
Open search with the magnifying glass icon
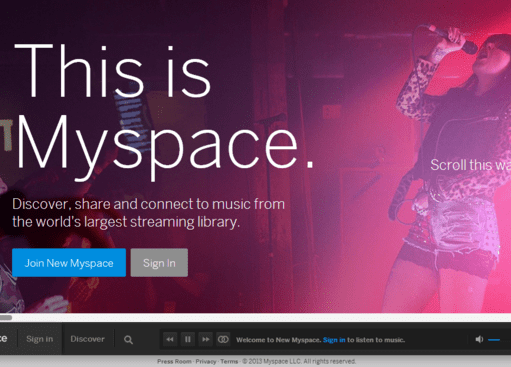128,339
